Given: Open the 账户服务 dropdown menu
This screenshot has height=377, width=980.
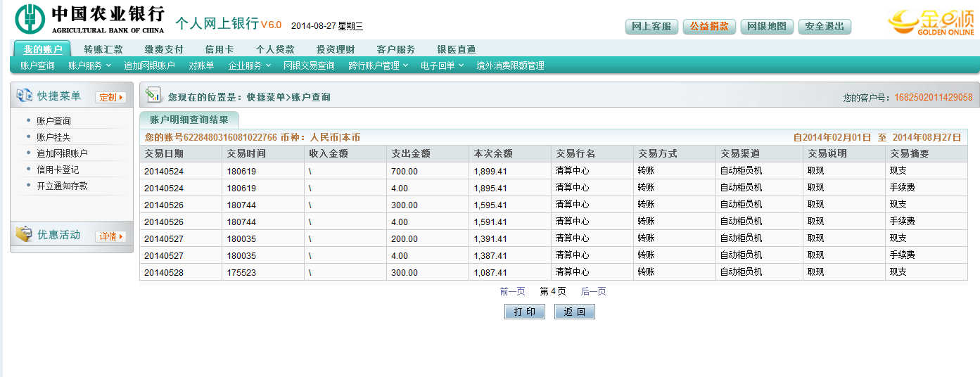Looking at the screenshot, I should pos(89,65).
